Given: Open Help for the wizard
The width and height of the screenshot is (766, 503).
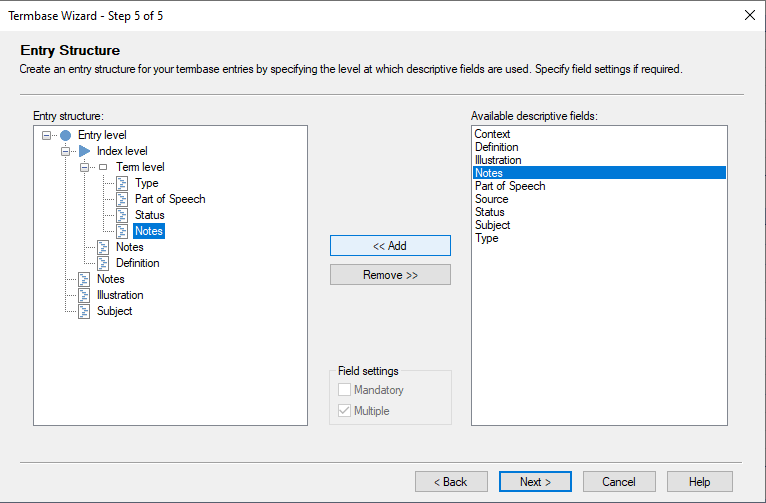Looking at the screenshot, I should (x=700, y=482).
